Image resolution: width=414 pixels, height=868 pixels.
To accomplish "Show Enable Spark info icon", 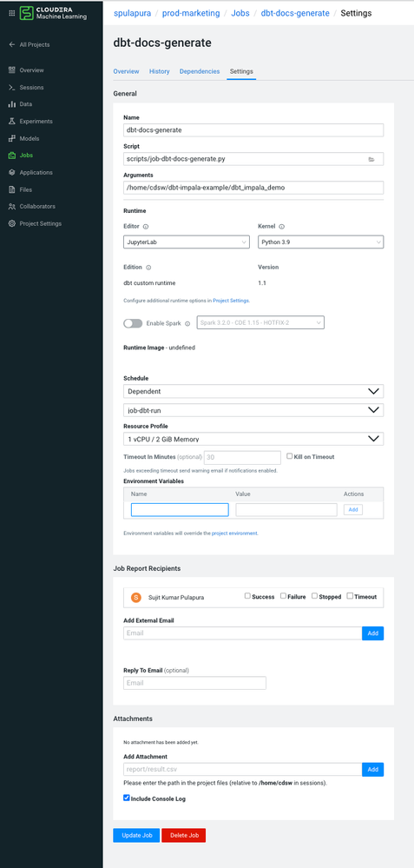I will tap(187, 323).
